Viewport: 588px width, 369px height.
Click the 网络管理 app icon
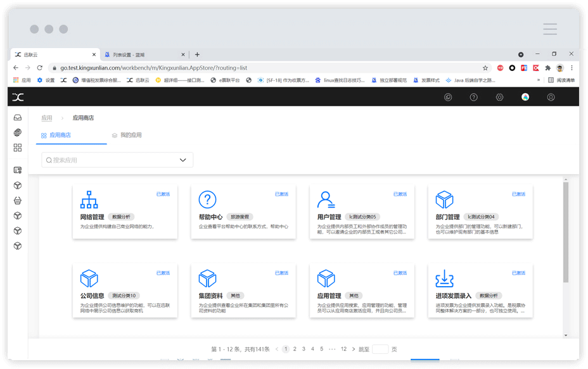pos(89,200)
